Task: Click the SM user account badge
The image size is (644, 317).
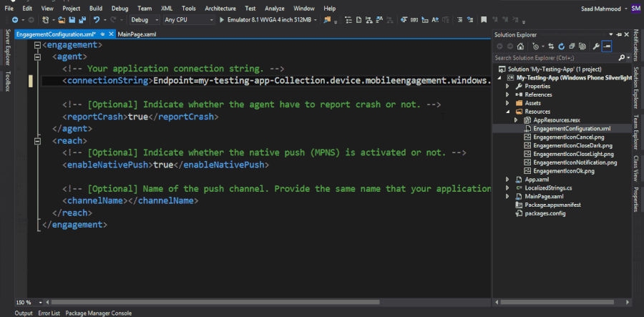Action: click(x=635, y=9)
